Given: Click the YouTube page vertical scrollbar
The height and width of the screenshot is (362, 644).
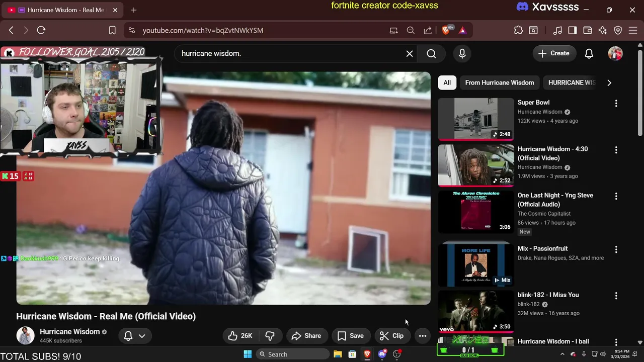Looking at the screenshot, I should pos(640,93).
